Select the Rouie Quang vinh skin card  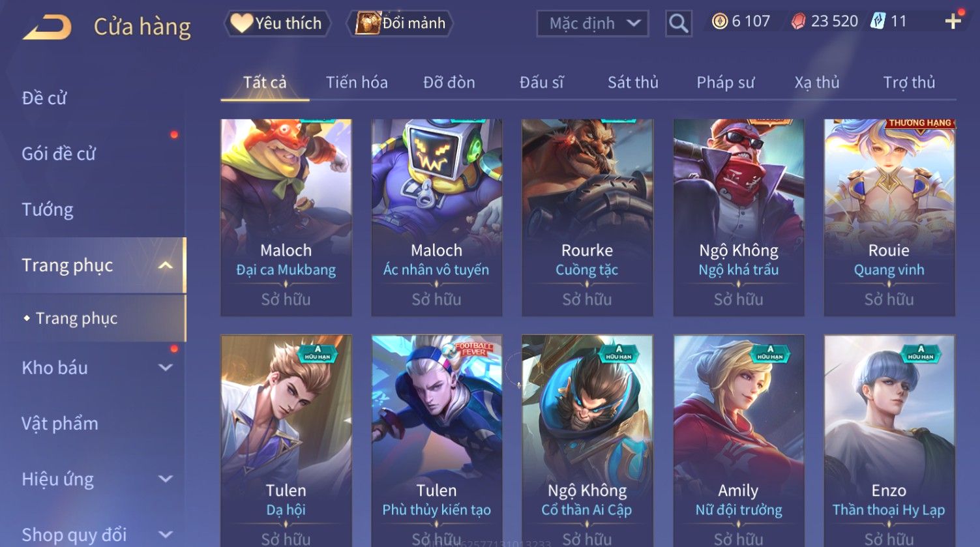[889, 218]
